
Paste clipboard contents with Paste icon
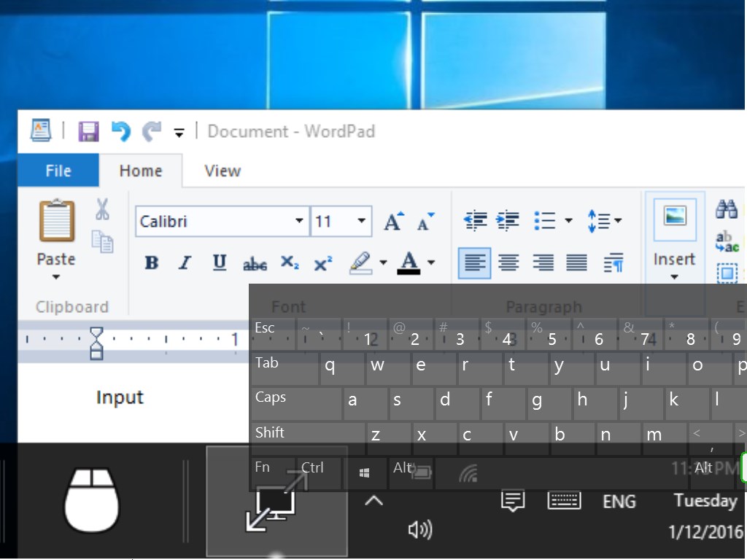pyautogui.click(x=57, y=220)
